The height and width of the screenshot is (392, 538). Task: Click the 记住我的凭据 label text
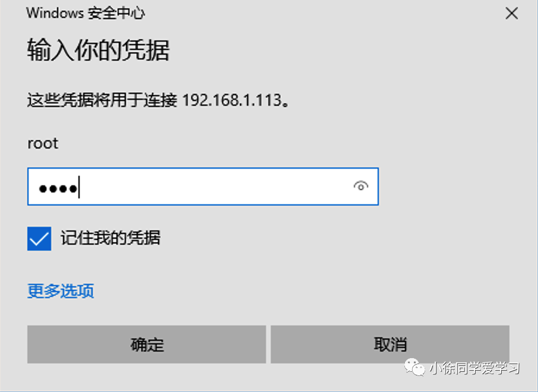click(110, 238)
